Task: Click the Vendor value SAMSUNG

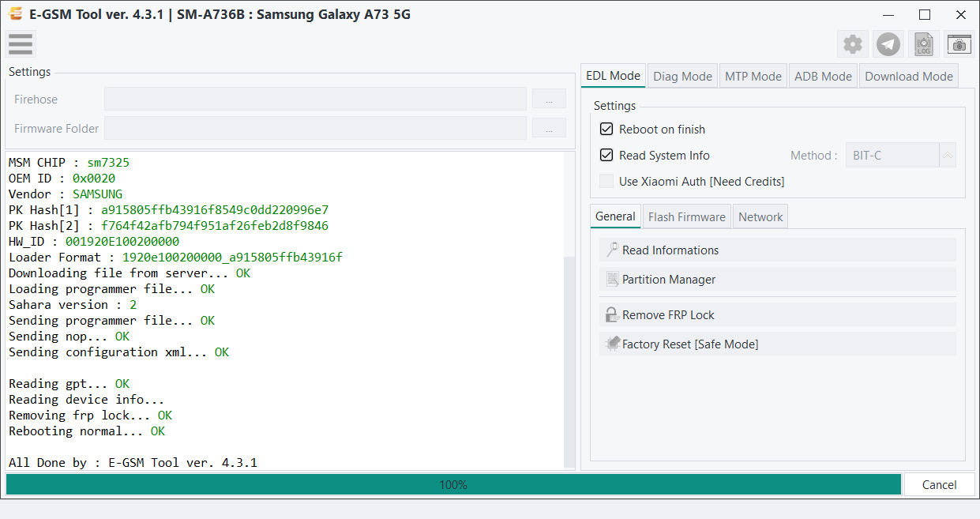Action: click(x=97, y=194)
